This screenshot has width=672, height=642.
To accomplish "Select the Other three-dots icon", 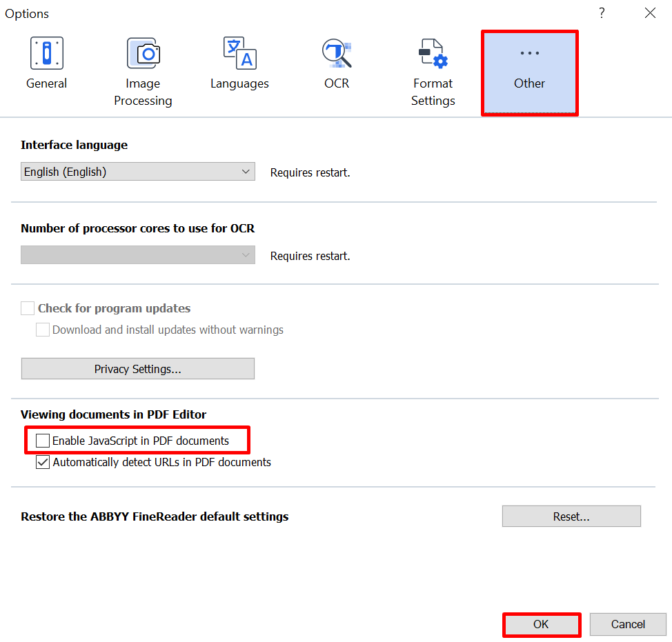I will click(529, 54).
